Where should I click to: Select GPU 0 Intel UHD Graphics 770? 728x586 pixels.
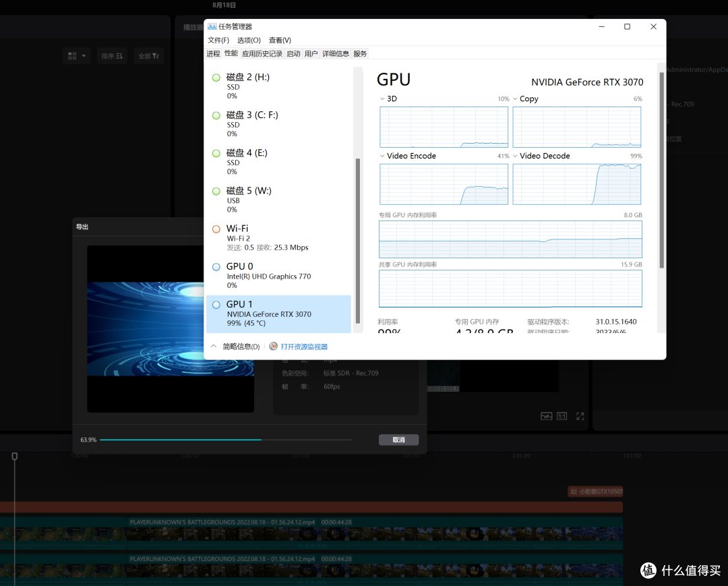(278, 276)
